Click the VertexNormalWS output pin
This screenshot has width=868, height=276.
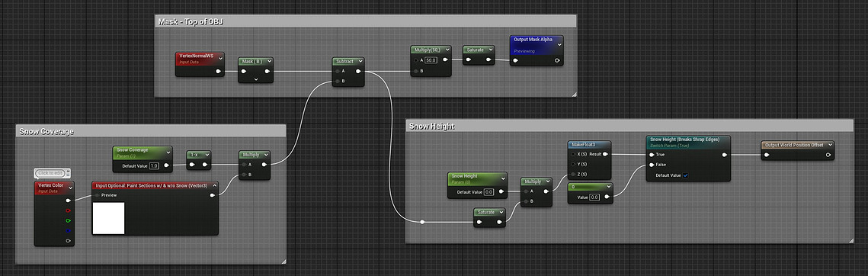(x=218, y=71)
